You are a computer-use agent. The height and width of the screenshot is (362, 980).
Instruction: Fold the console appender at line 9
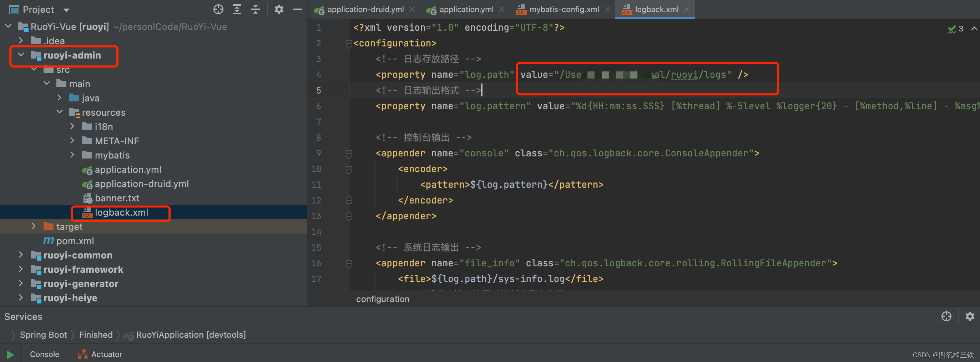348,154
